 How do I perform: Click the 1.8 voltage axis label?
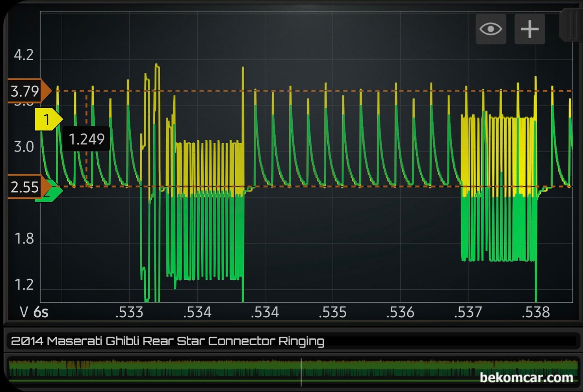click(x=24, y=239)
